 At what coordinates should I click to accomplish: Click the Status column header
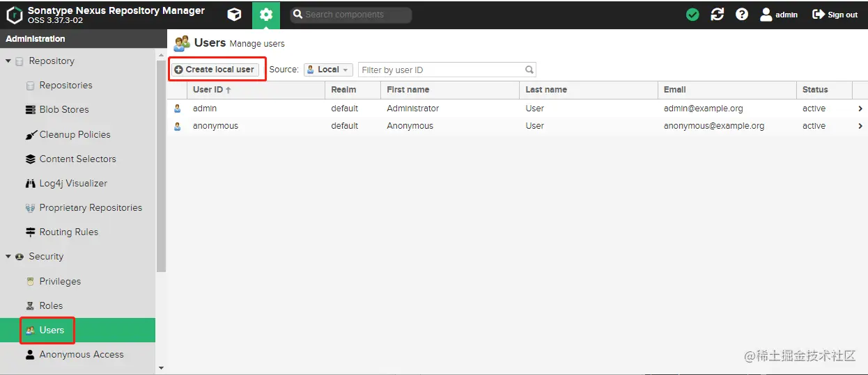pyautogui.click(x=824, y=90)
